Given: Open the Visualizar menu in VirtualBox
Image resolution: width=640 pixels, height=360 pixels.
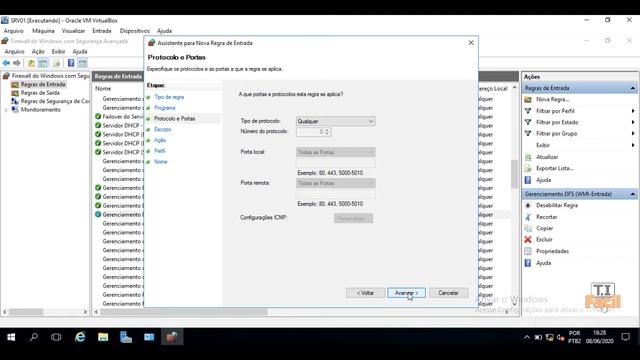Looking at the screenshot, I should 73,31.
